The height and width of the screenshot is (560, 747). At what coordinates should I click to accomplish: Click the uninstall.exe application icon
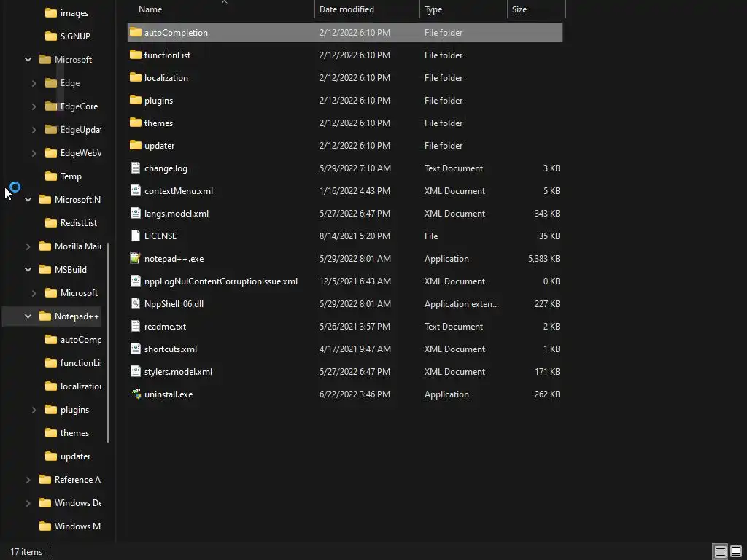tap(136, 394)
